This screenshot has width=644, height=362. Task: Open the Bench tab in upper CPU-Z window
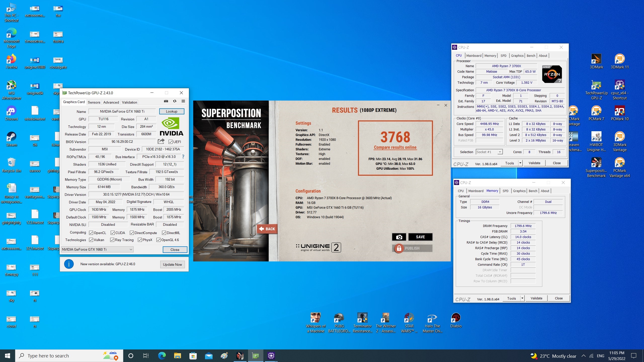(531, 56)
